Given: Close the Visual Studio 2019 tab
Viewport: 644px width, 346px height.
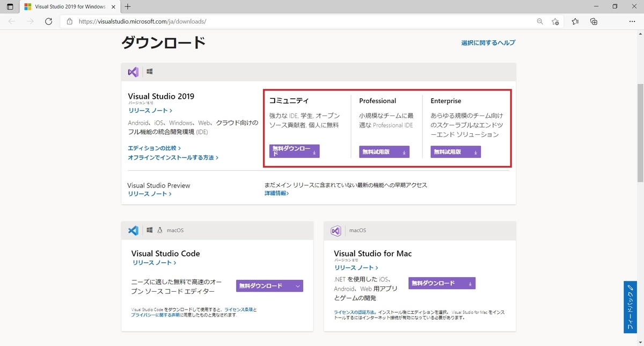Looking at the screenshot, I should pyautogui.click(x=113, y=7).
